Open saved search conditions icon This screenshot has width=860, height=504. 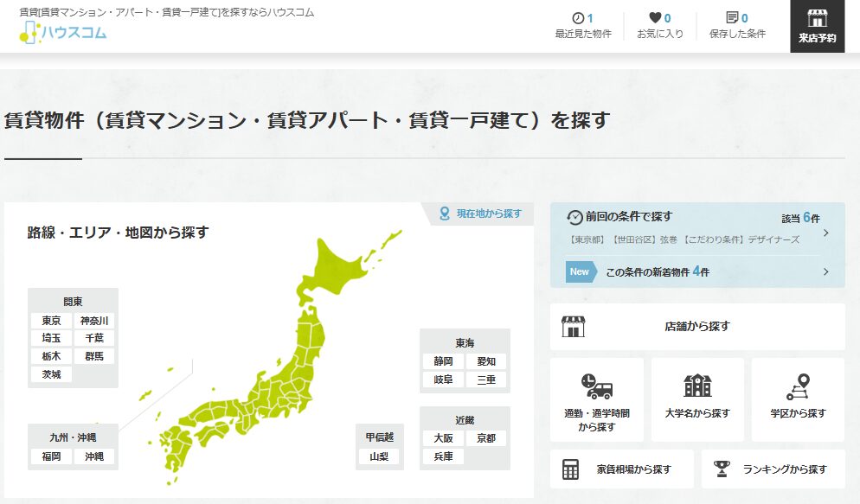732,18
